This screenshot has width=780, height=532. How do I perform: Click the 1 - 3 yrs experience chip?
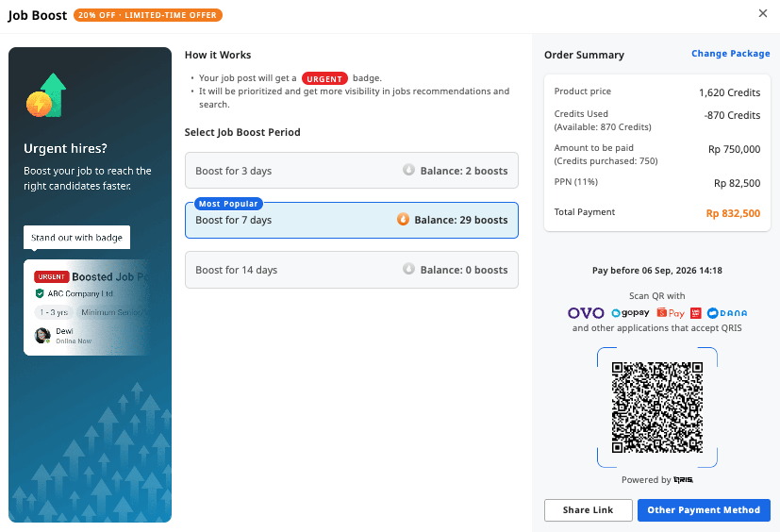click(54, 312)
